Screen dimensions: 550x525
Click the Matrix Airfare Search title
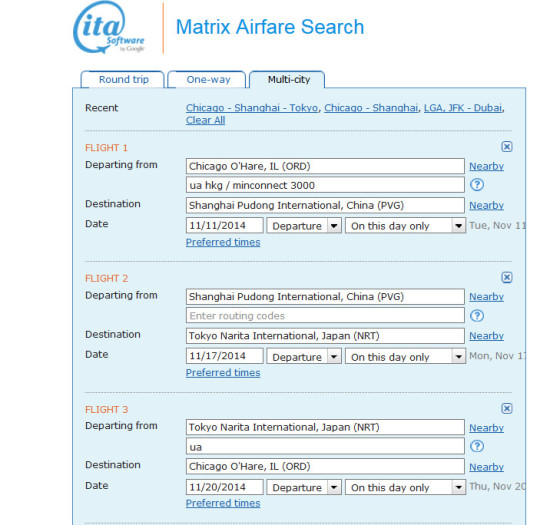pos(270,27)
